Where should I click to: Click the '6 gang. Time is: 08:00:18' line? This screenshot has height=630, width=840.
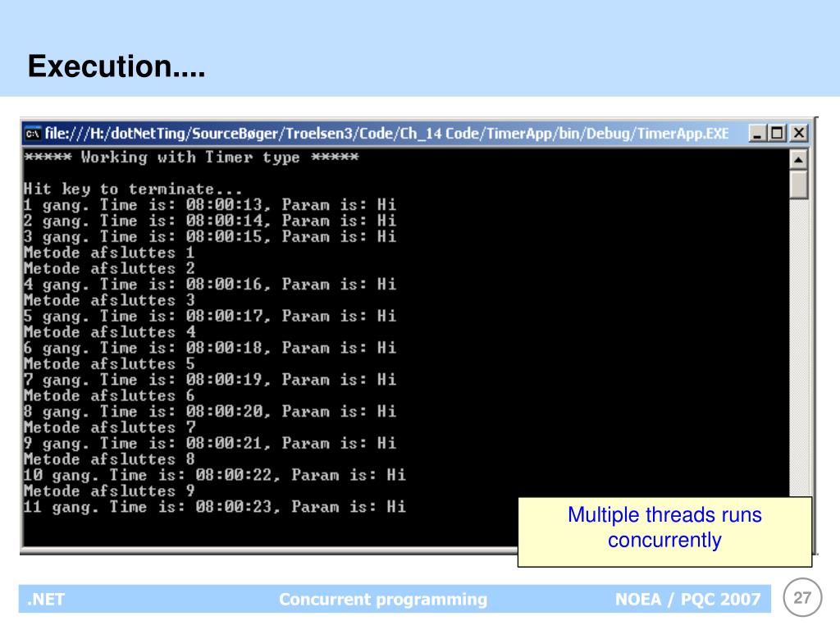coord(210,348)
